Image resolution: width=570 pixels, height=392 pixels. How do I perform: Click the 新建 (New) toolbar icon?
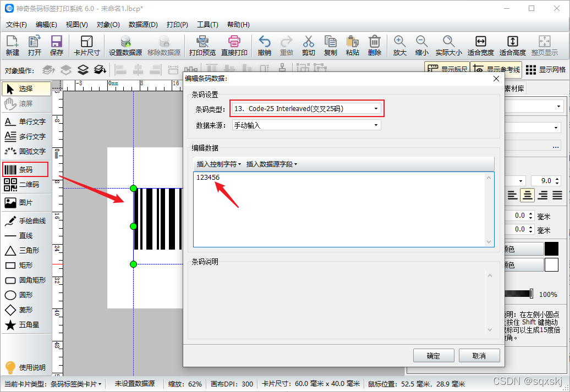tap(12, 46)
